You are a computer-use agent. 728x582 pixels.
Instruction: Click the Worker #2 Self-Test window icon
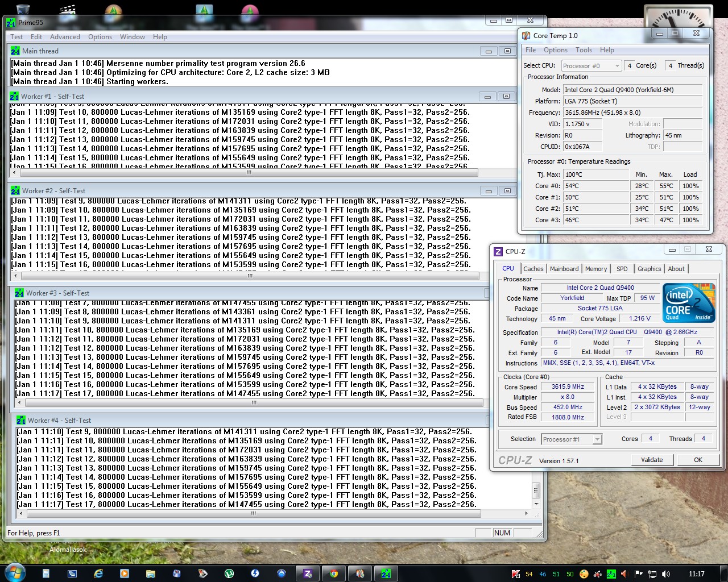click(15, 190)
